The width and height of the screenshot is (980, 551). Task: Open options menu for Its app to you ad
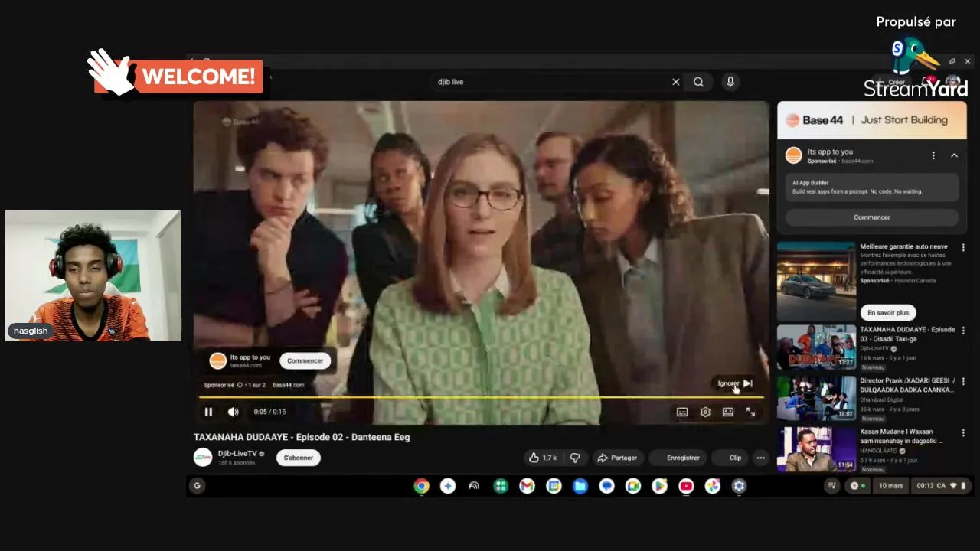[933, 155]
